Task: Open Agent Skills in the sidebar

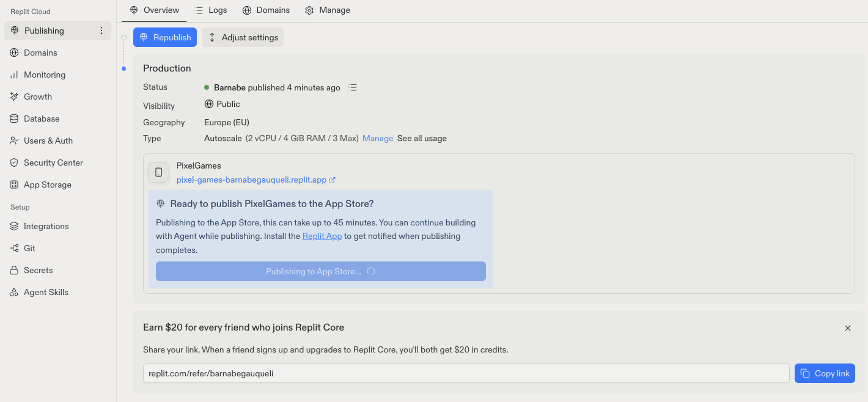Action: 57,292
